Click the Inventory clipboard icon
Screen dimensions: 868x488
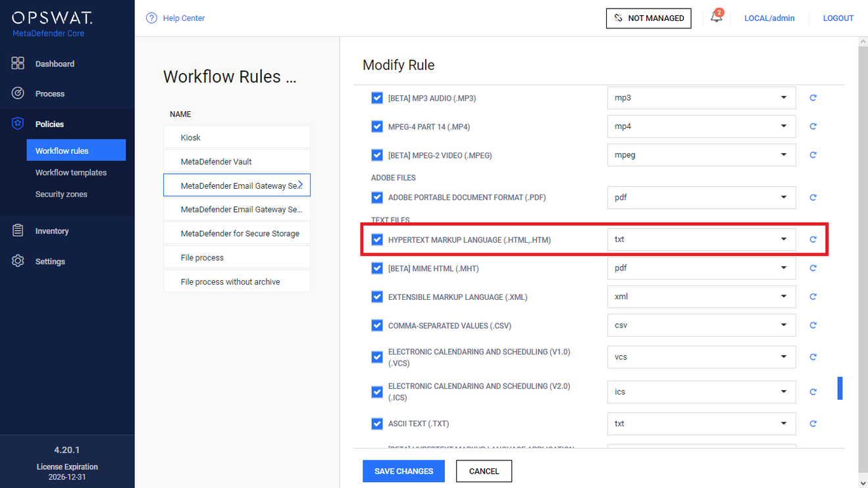click(18, 231)
